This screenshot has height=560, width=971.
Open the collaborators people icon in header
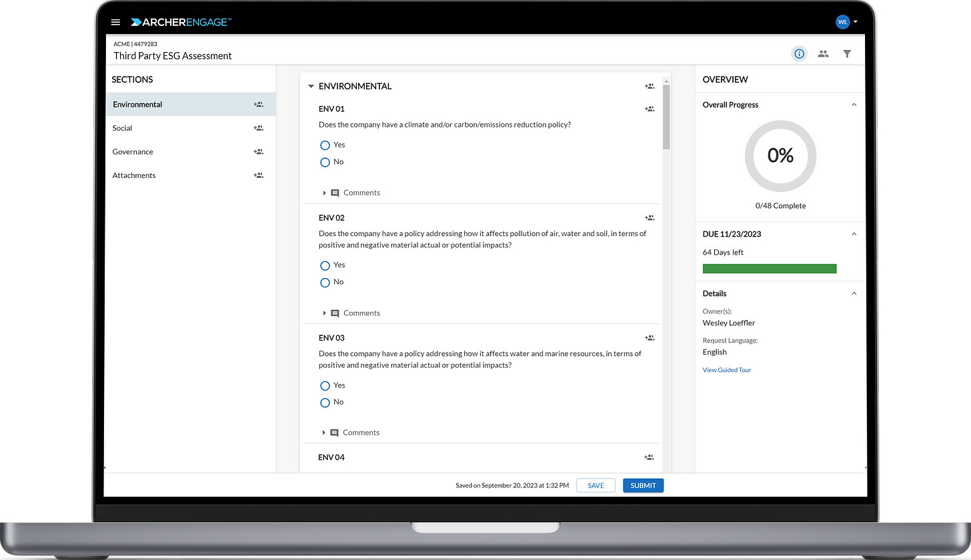point(823,54)
